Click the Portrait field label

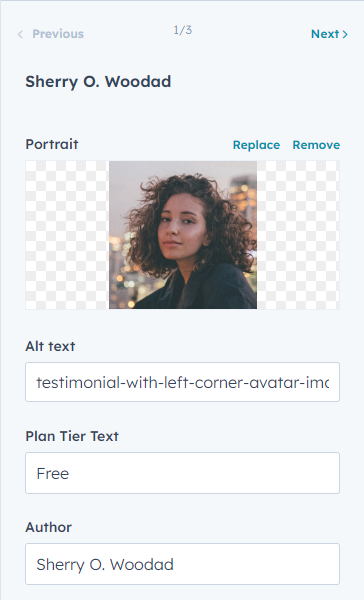tap(52, 144)
